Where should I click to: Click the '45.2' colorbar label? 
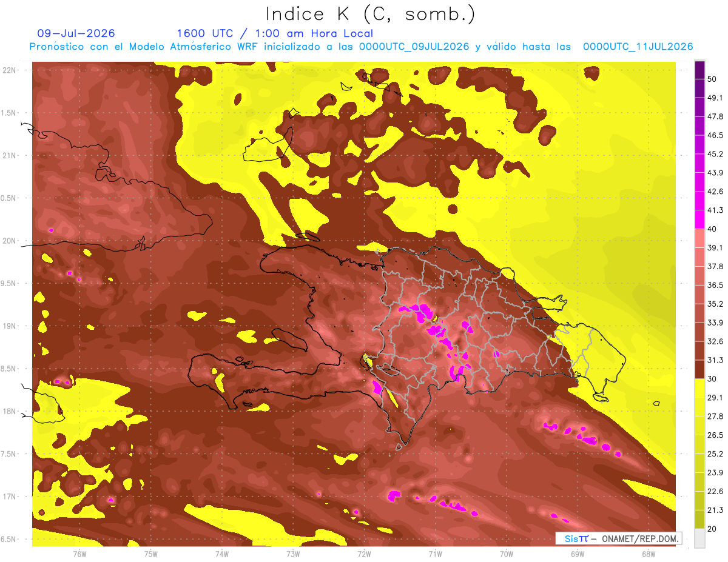pyautogui.click(x=715, y=154)
